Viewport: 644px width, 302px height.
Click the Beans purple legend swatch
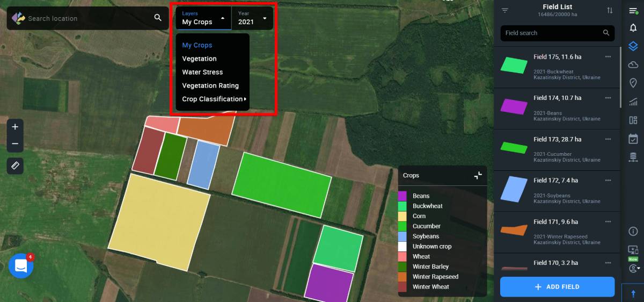point(402,196)
